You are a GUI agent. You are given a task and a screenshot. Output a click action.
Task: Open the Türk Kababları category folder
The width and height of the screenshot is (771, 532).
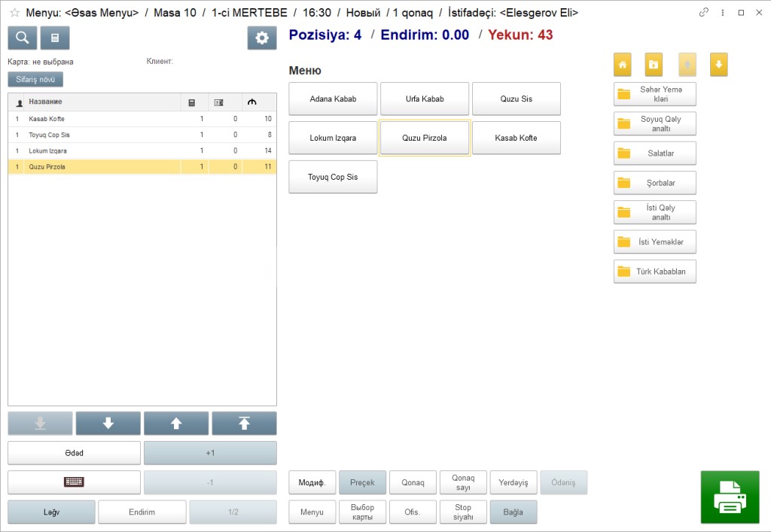(x=655, y=272)
